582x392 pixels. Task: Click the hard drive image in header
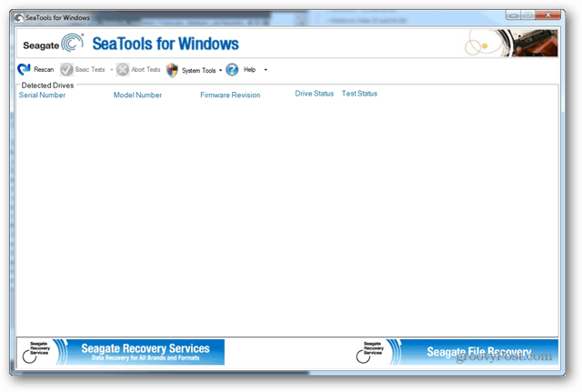click(x=511, y=43)
